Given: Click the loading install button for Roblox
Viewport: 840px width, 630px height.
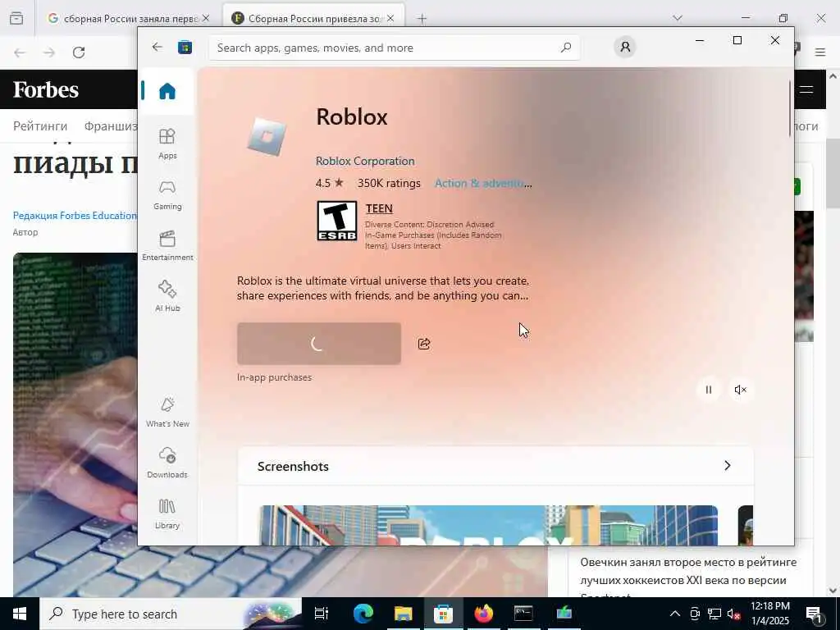Looking at the screenshot, I should coord(319,344).
